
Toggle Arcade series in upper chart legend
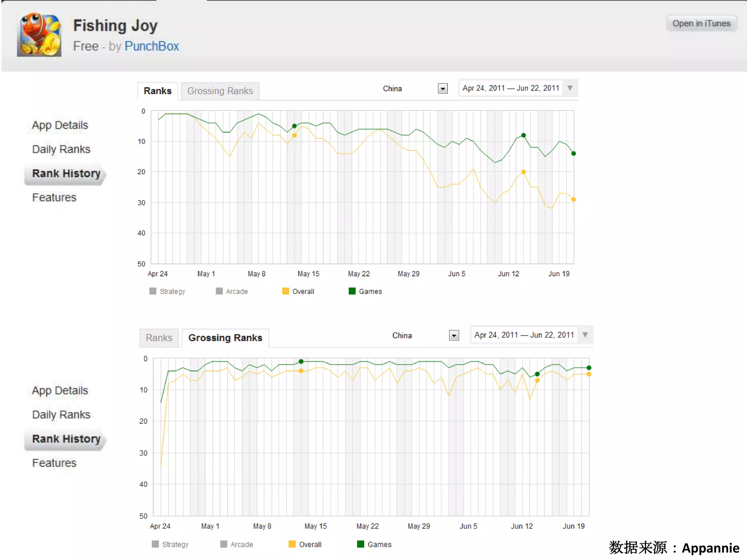(232, 291)
